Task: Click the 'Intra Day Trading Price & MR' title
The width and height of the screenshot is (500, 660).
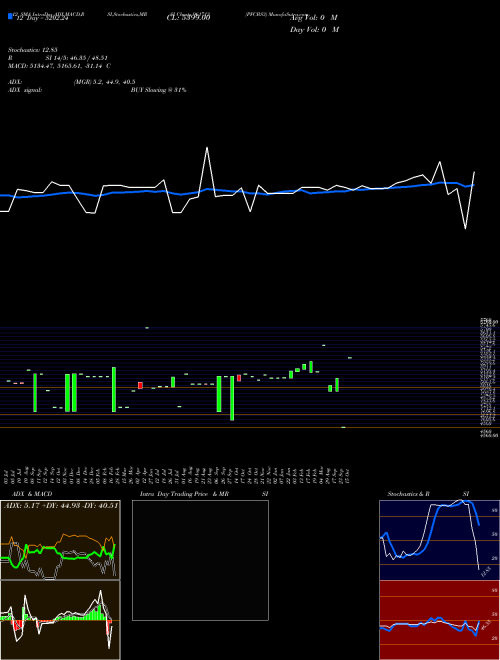Action: click(184, 494)
